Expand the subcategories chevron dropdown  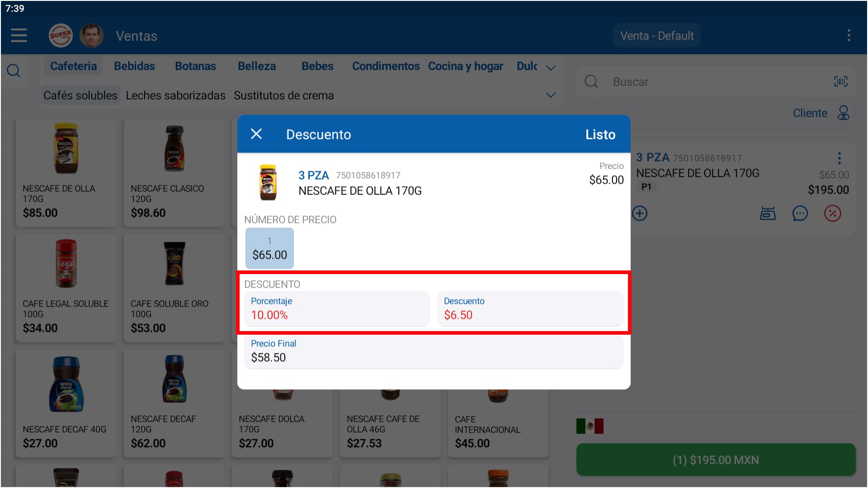tap(550, 95)
